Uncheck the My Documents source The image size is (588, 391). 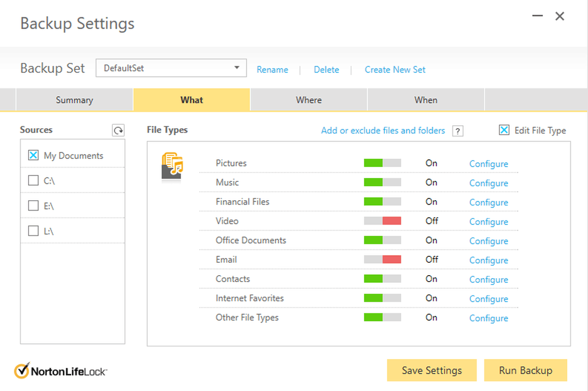pos(34,155)
